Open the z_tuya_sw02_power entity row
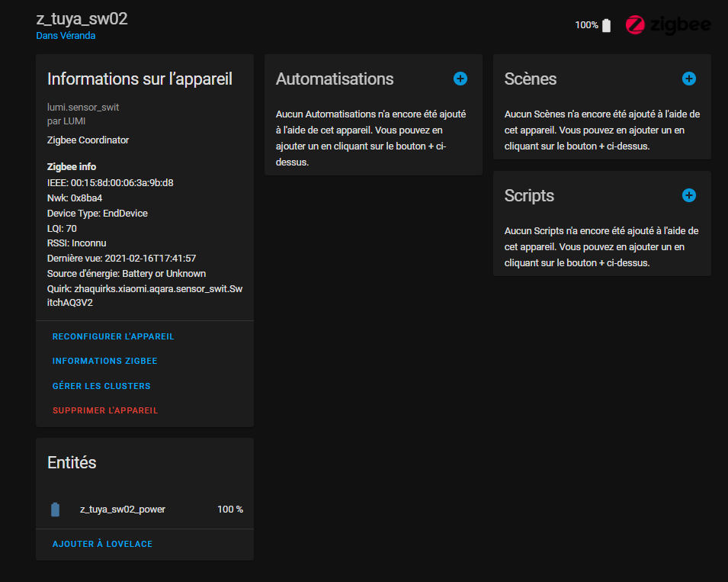This screenshot has width=728, height=582. pyautogui.click(x=145, y=509)
